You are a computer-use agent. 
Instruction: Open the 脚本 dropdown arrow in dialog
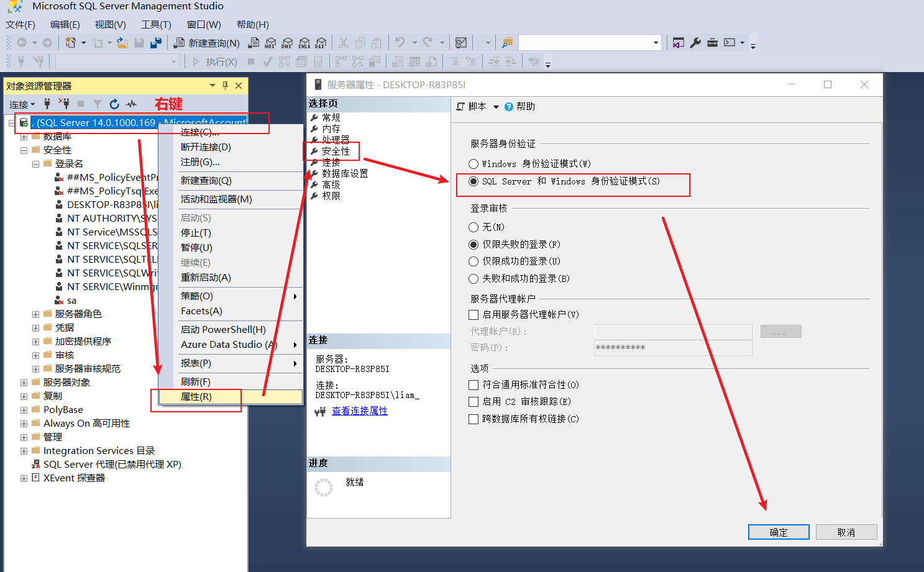[496, 107]
